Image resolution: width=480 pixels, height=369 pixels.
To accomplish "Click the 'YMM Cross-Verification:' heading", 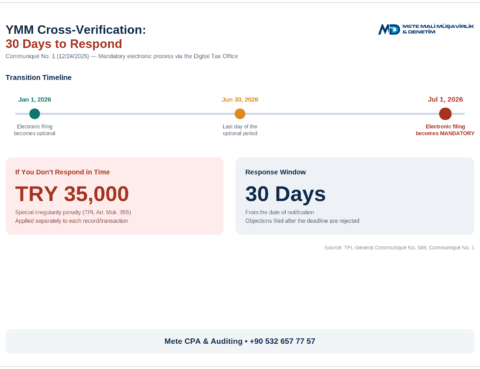I will 76,30.
